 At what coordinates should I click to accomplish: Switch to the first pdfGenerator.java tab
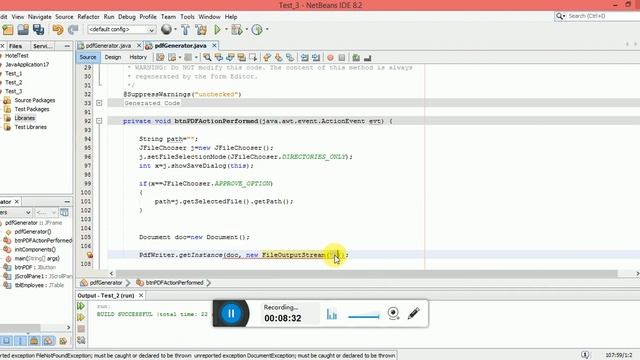point(108,46)
